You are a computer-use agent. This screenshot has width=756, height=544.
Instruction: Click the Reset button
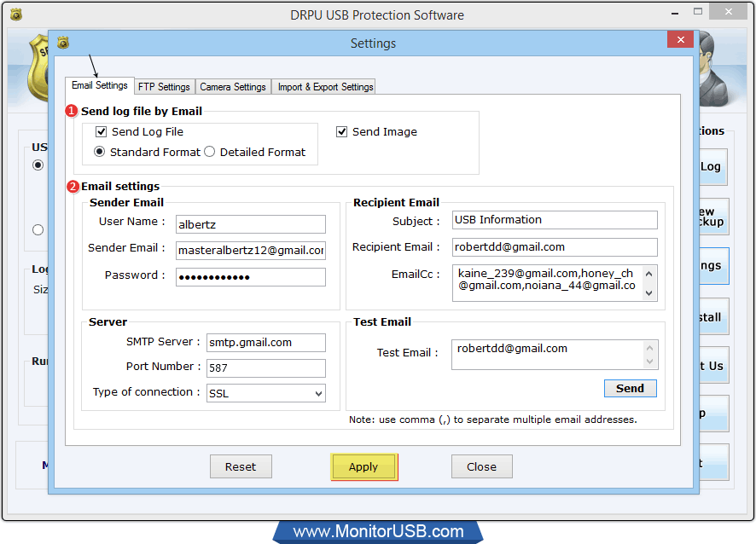(x=241, y=466)
